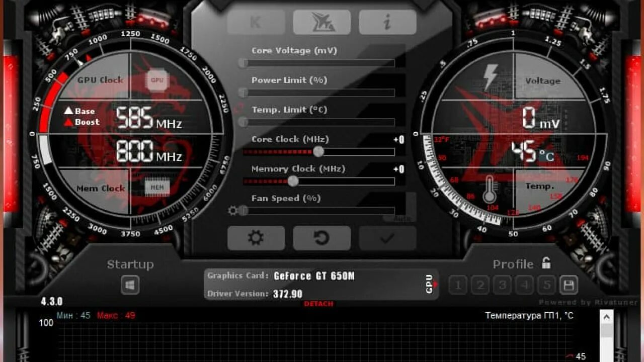Click the Мин : 45 graph value
The height and width of the screenshot is (362, 644).
pyautogui.click(x=73, y=316)
